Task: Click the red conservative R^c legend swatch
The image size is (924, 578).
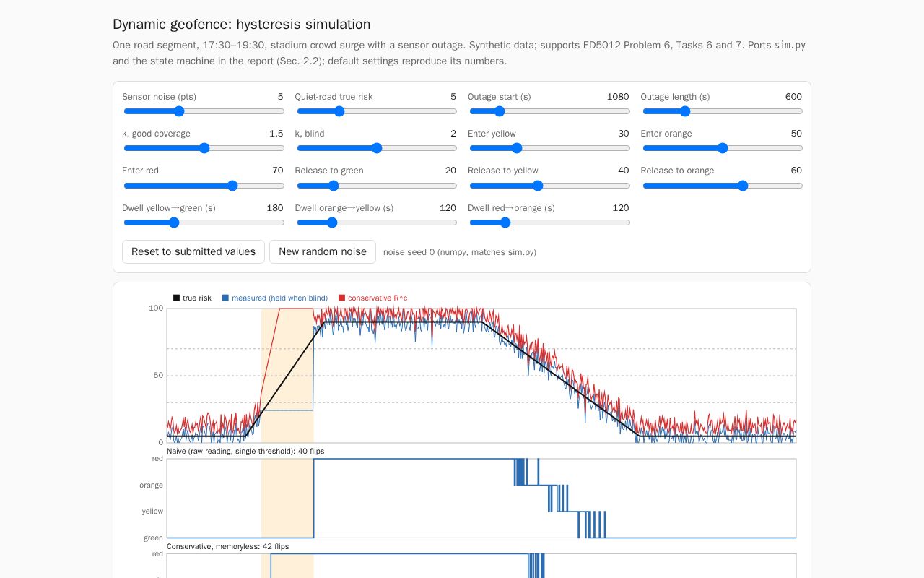Action: point(341,298)
